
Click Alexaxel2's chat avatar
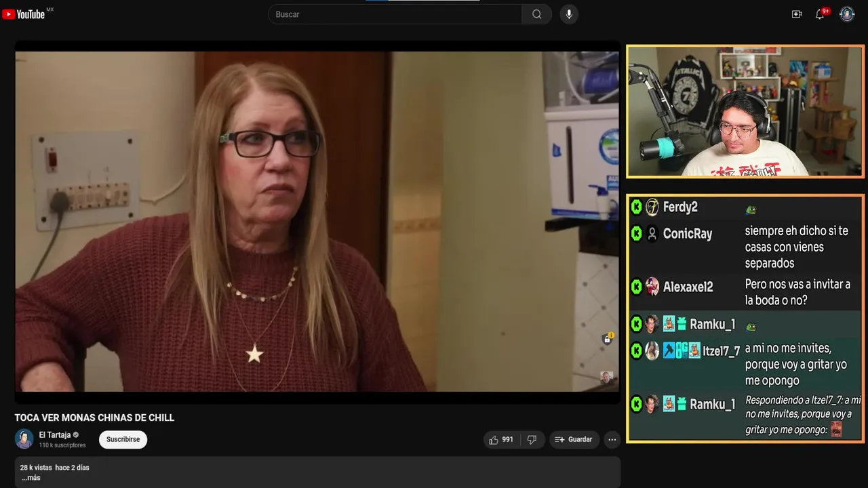(652, 287)
